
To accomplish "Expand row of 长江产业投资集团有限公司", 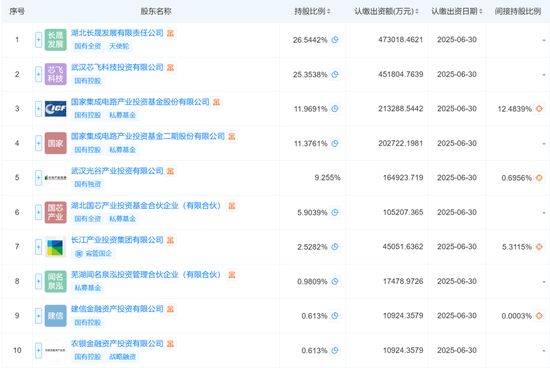I will [39, 247].
